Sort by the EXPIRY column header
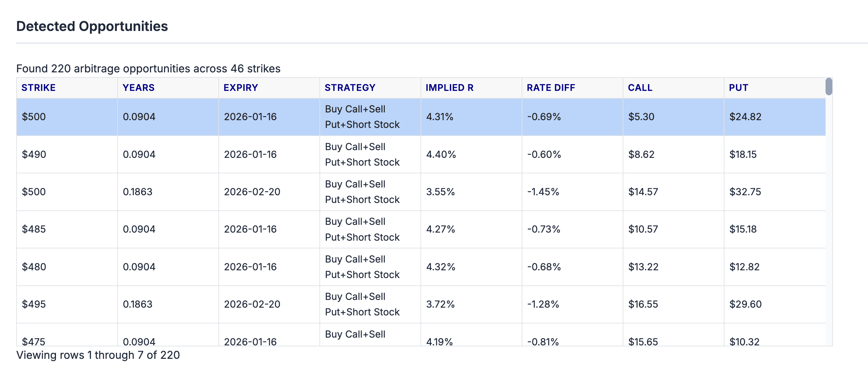Screen dimensions: 868x377 (240, 88)
